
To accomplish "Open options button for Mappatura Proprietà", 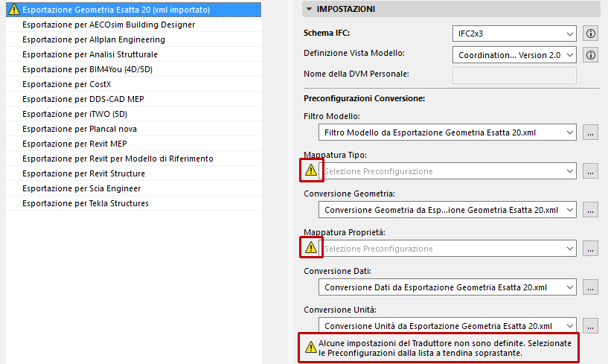I will point(591,249).
